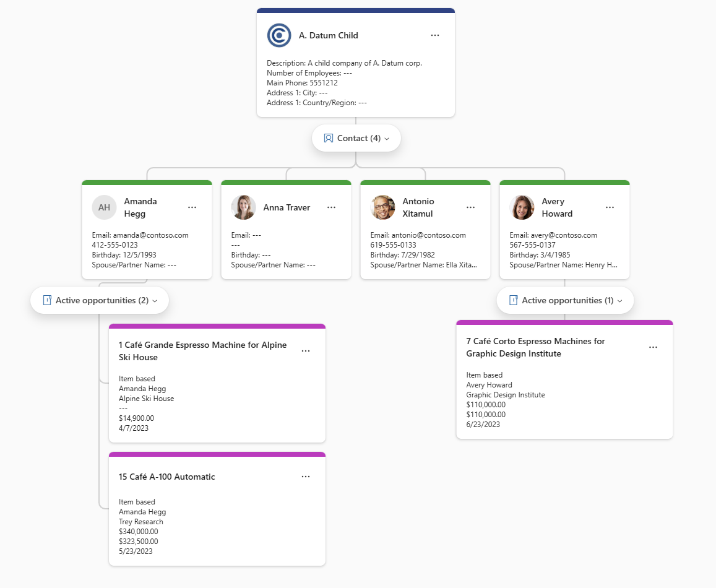Click the AH initials avatar
The height and width of the screenshot is (588, 716).
coord(104,207)
